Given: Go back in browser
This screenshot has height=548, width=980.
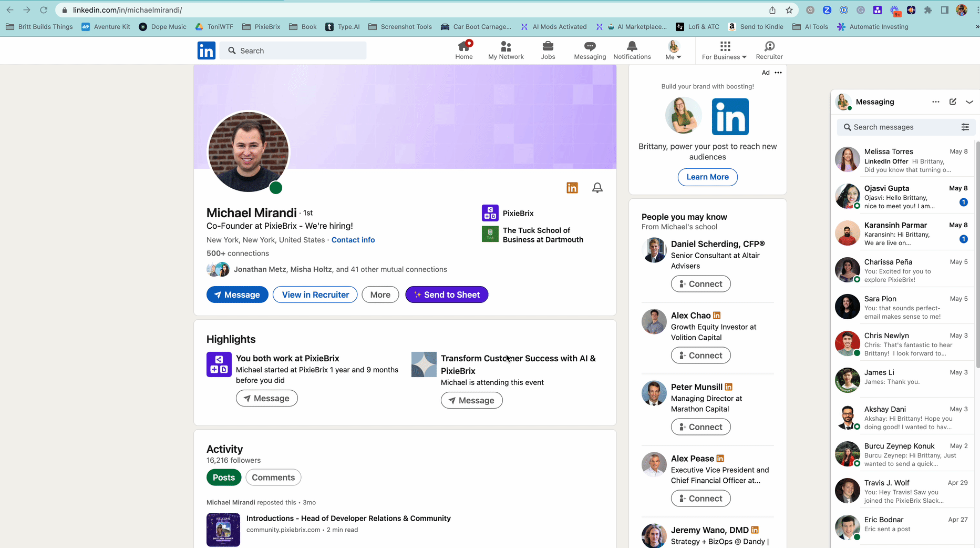Looking at the screenshot, I should tap(10, 10).
